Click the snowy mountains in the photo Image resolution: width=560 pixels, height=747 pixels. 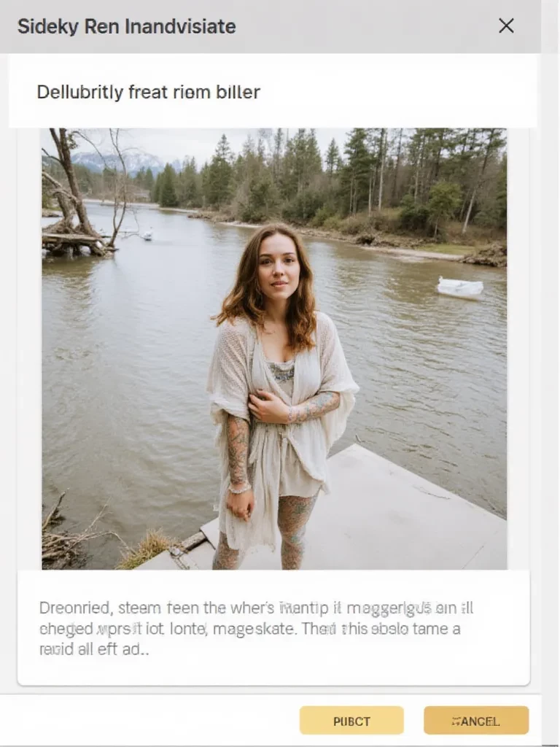[117, 160]
